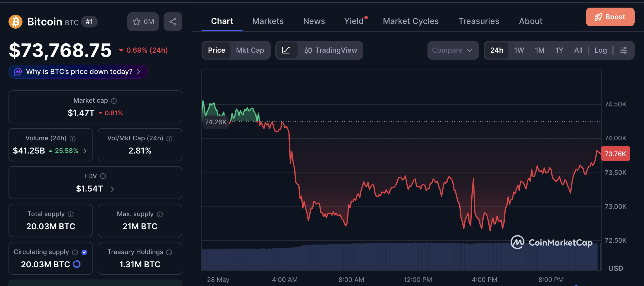Open the About tab
This screenshot has width=644, height=286.
[531, 21]
